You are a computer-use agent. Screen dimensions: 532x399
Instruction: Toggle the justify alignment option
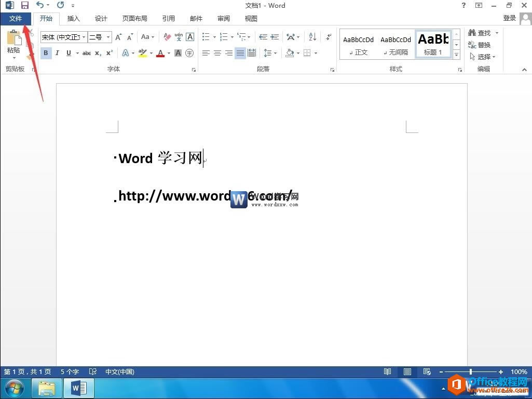pos(240,52)
